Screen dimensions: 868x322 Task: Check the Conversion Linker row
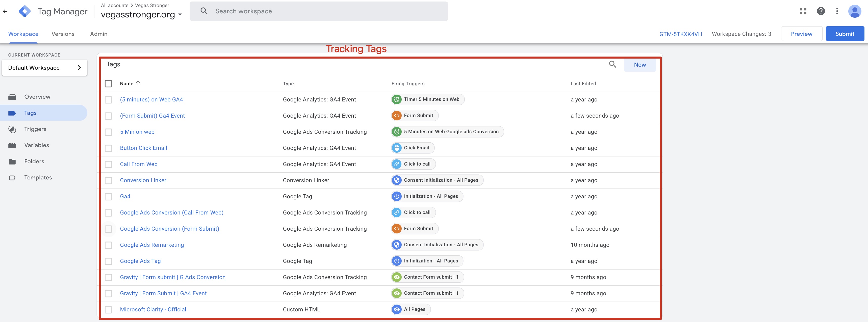108,180
